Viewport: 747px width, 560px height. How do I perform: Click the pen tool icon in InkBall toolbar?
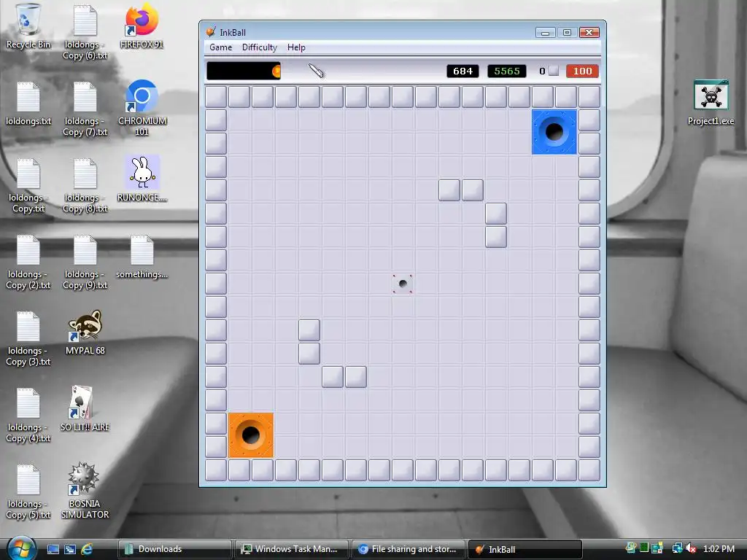316,71
